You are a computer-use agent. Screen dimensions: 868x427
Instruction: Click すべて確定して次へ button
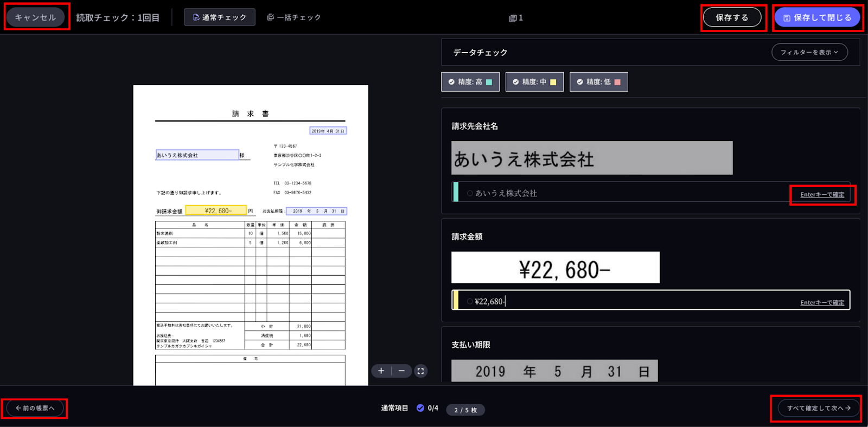pyautogui.click(x=819, y=408)
